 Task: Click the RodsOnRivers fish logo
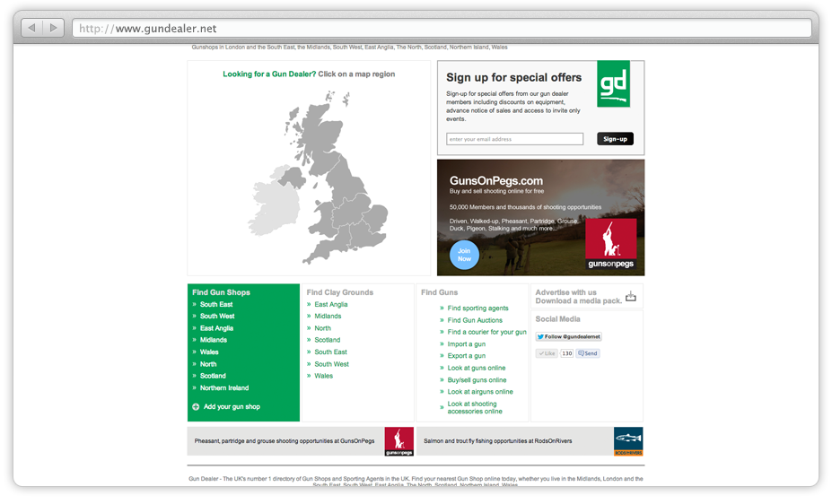(628, 441)
